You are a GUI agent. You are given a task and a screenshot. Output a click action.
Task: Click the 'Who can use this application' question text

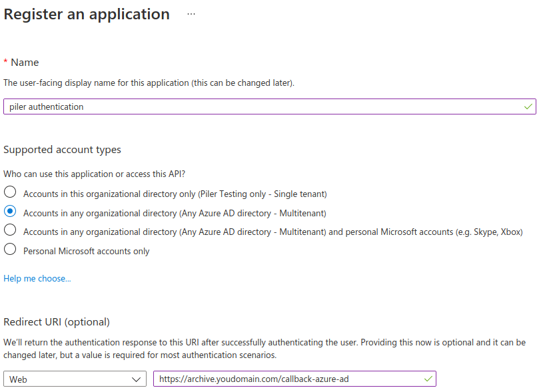click(x=95, y=174)
